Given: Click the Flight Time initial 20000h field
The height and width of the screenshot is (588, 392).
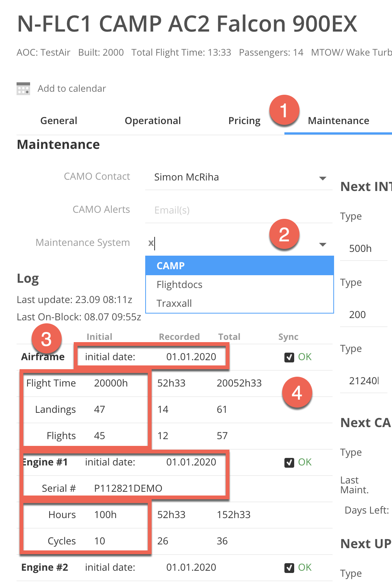Looking at the screenshot, I should [x=111, y=383].
